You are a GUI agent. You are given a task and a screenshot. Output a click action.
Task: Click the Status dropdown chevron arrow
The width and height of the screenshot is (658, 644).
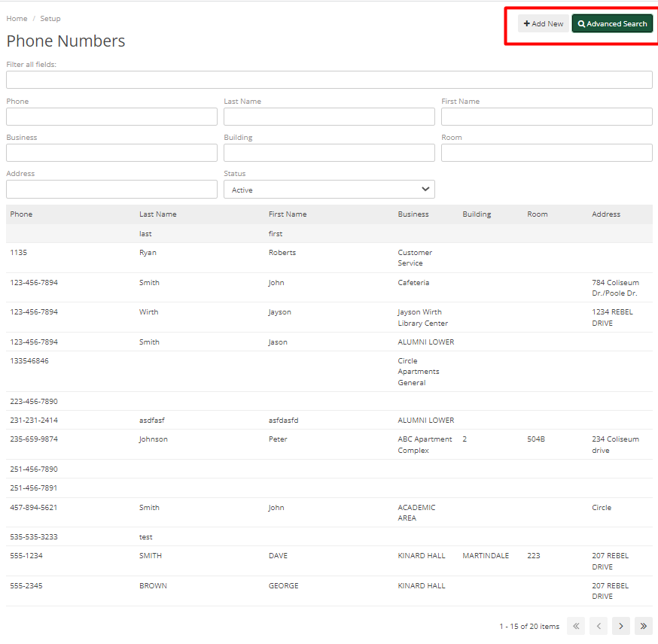click(x=425, y=189)
